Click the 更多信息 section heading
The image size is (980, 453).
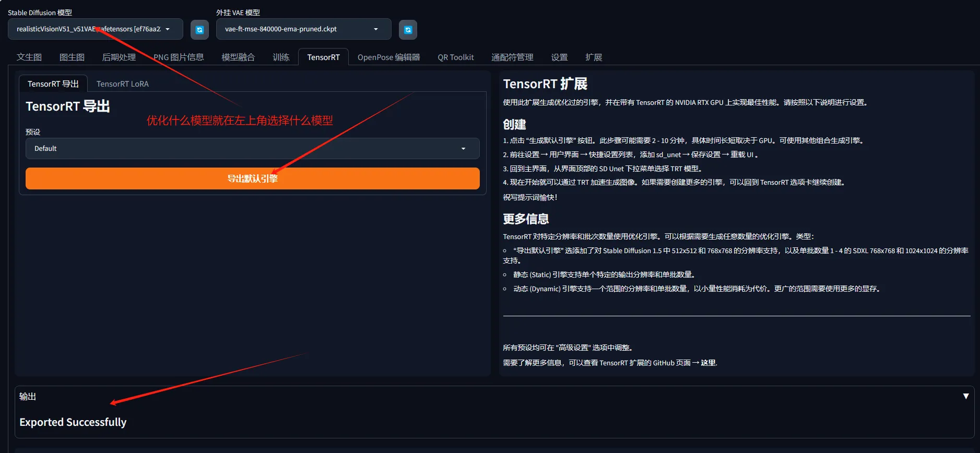526,219
